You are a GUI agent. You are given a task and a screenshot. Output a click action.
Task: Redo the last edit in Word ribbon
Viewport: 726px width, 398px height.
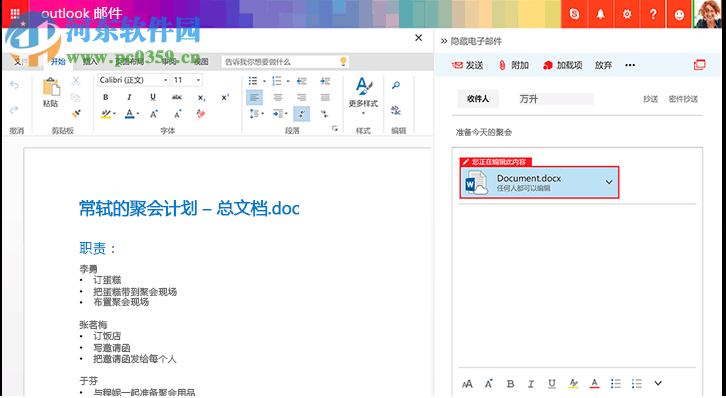point(14,110)
